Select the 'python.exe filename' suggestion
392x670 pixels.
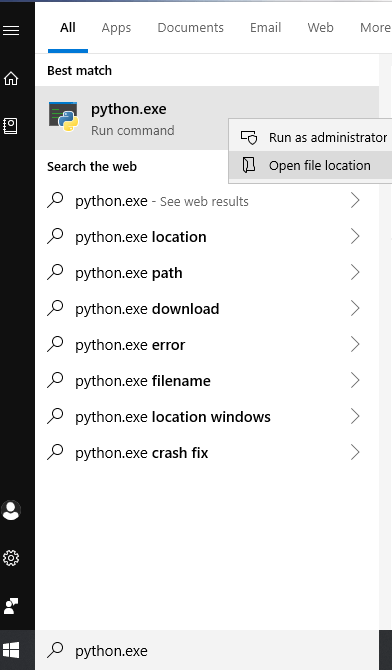click(207, 380)
